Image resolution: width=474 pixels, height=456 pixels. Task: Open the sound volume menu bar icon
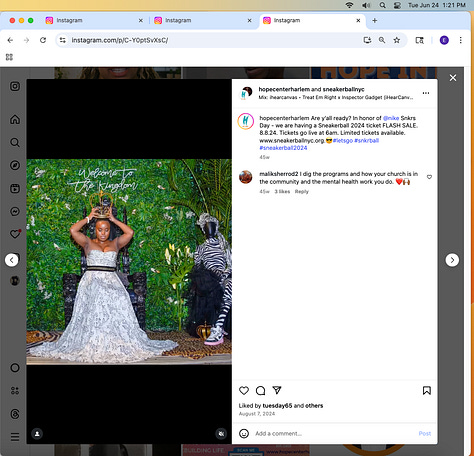point(366,5)
